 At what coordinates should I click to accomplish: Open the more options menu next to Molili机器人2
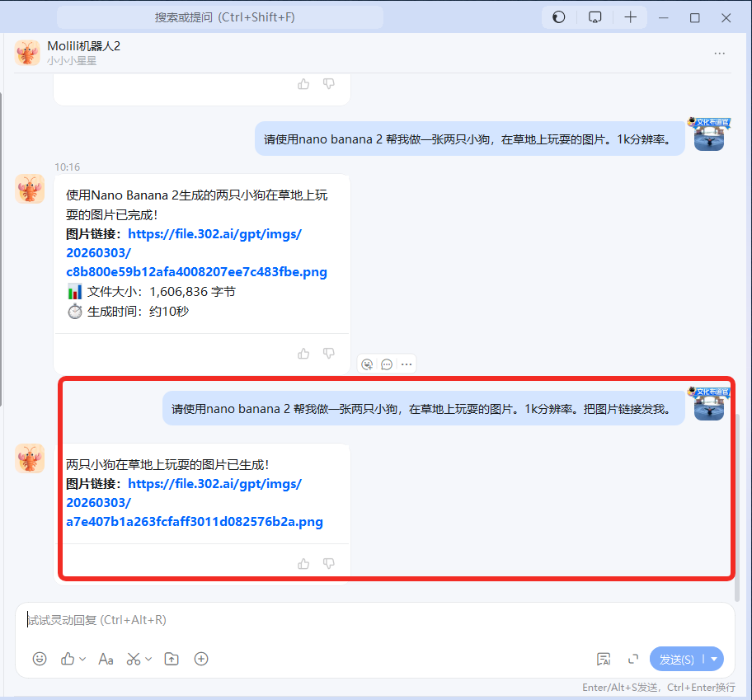tap(719, 53)
